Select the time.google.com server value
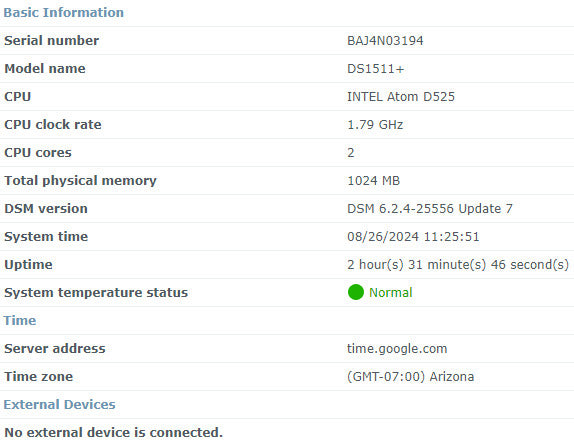The width and height of the screenshot is (574, 442). click(x=397, y=349)
